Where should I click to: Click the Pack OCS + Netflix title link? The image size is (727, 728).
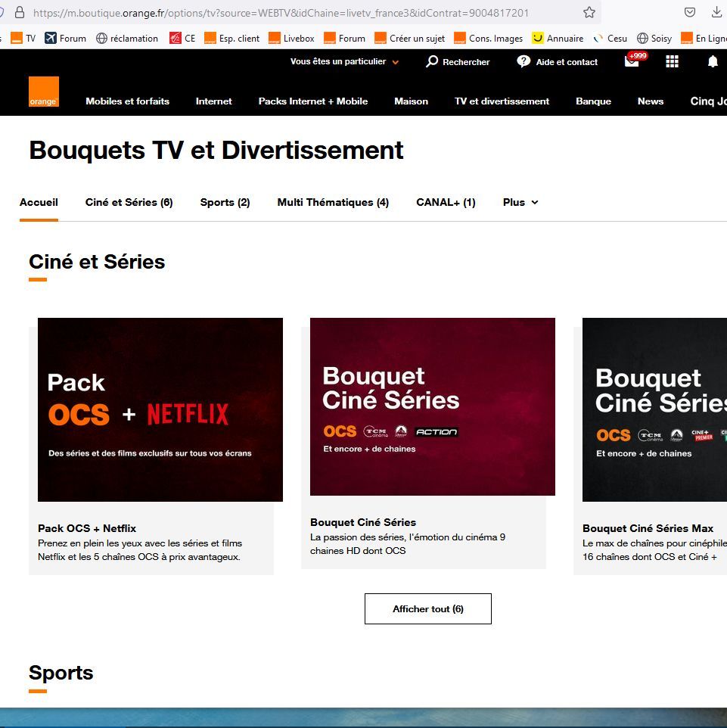pos(87,528)
